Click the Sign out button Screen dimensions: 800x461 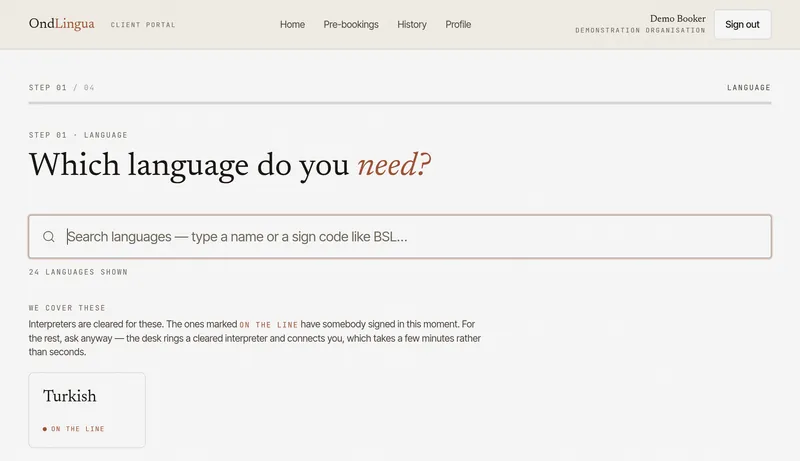coord(742,24)
